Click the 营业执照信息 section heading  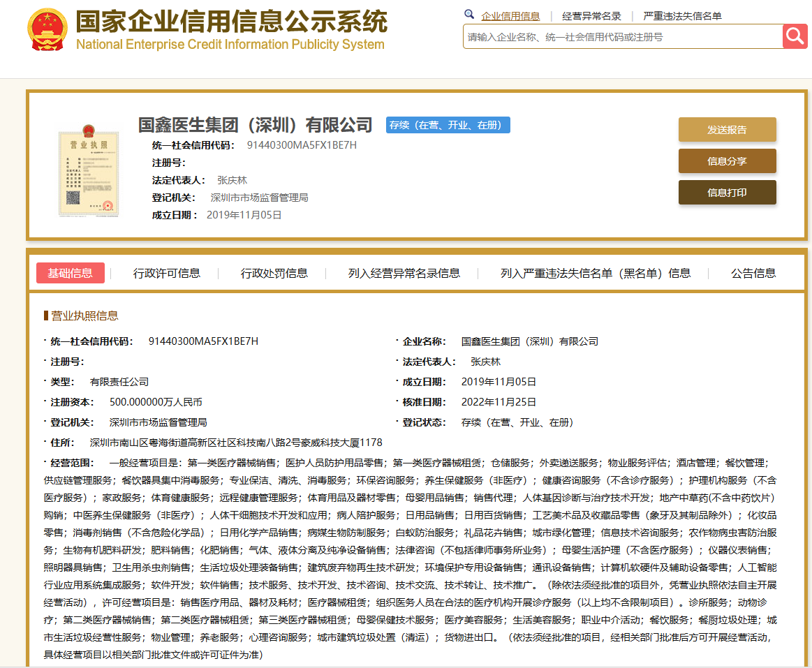(84, 316)
